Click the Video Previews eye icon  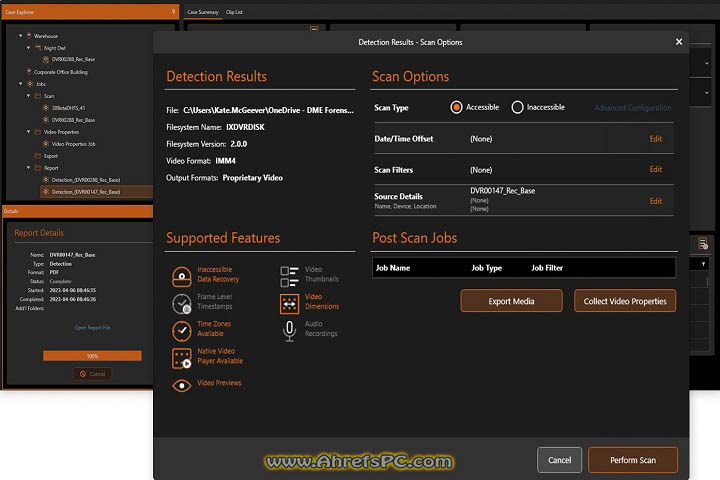[182, 385]
